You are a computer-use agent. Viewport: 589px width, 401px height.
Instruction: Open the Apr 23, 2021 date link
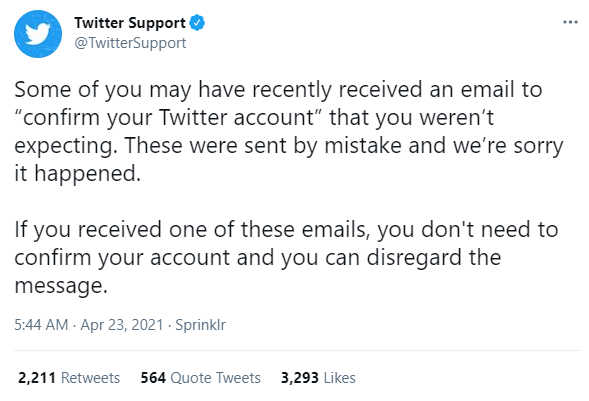(x=122, y=325)
